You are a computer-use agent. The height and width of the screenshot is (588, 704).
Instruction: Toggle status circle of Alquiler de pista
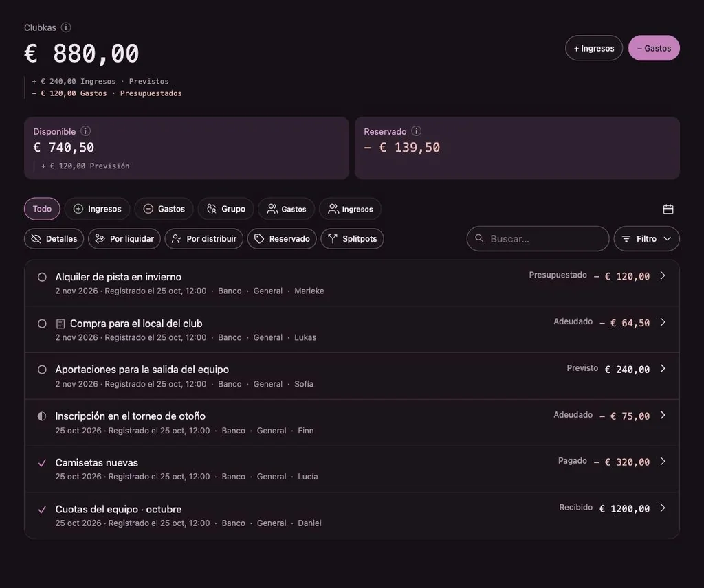(x=42, y=278)
